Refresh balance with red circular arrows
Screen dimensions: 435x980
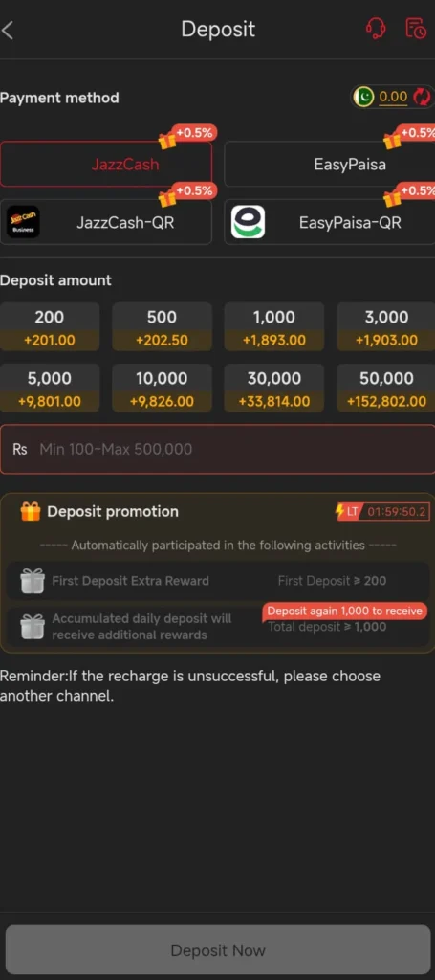423,97
